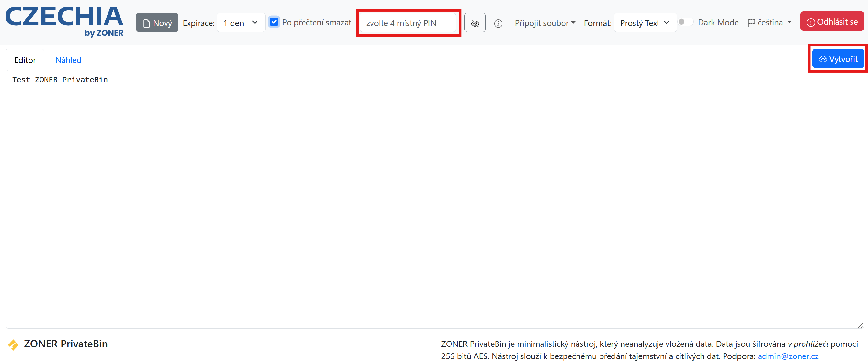Click the document icon on Nový button
868x362 pixels.
(x=147, y=23)
